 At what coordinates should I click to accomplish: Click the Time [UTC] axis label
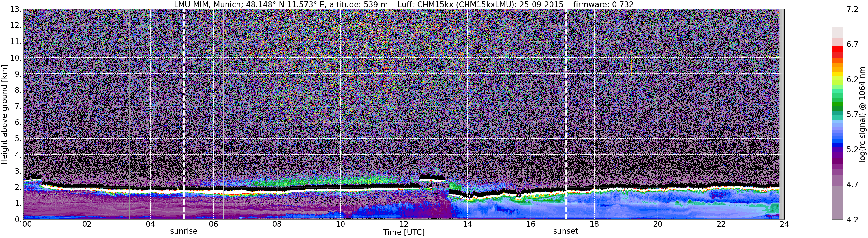pyautogui.click(x=404, y=232)
